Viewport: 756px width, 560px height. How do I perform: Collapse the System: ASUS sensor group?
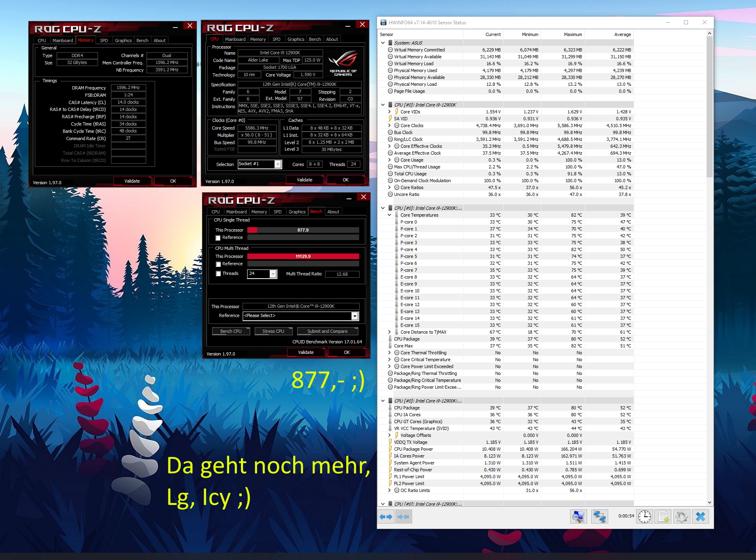click(x=383, y=43)
